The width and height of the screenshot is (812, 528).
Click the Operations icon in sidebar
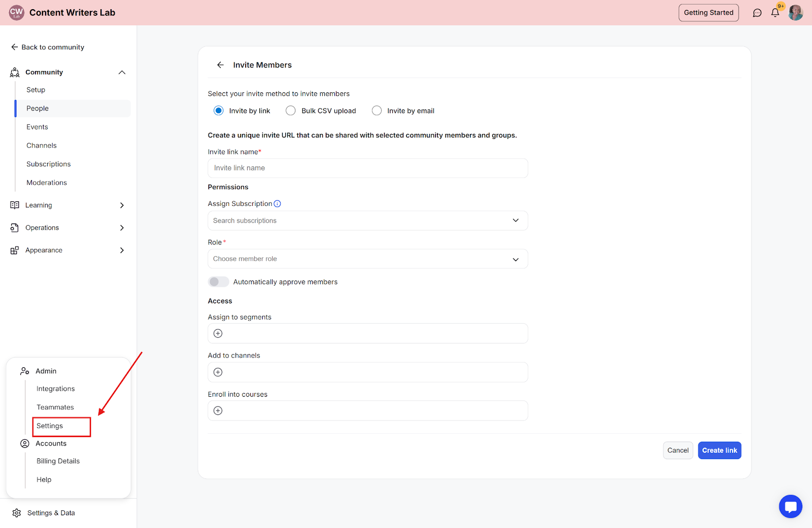point(15,228)
